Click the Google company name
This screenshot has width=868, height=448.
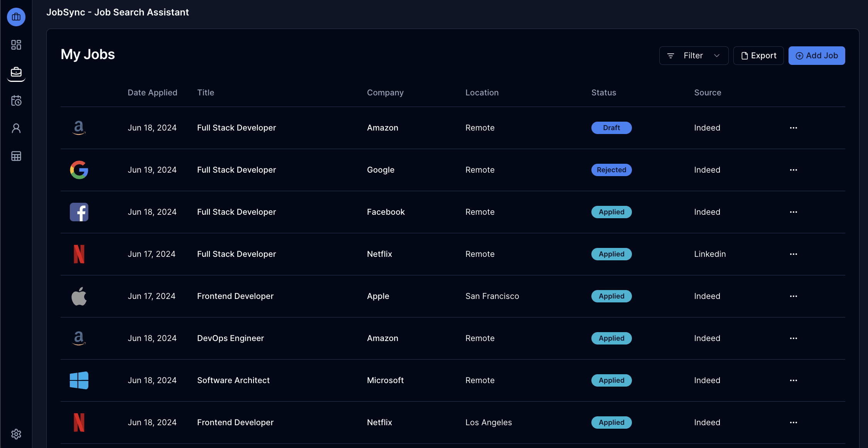point(380,170)
